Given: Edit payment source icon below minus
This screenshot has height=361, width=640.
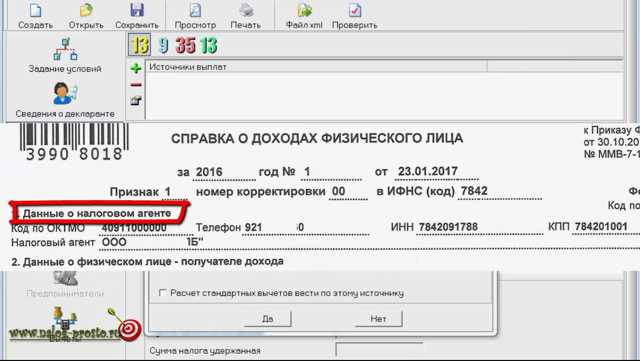Looking at the screenshot, I should [136, 100].
